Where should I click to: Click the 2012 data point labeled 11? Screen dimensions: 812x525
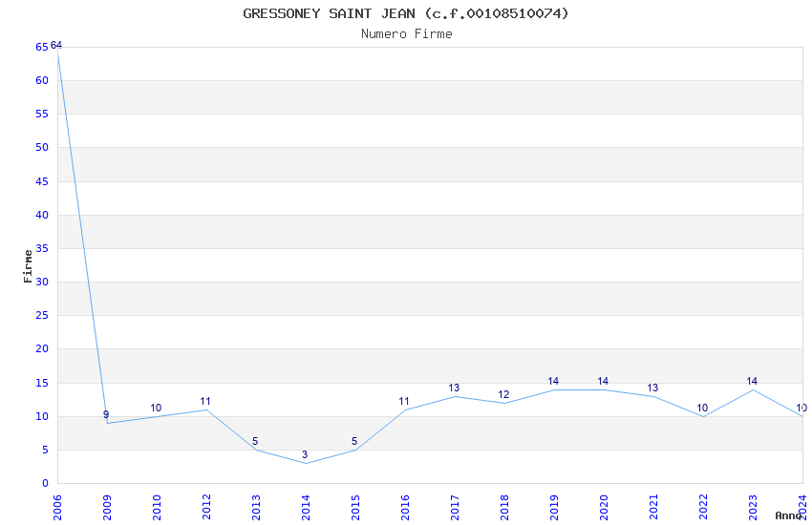pyautogui.click(x=206, y=409)
